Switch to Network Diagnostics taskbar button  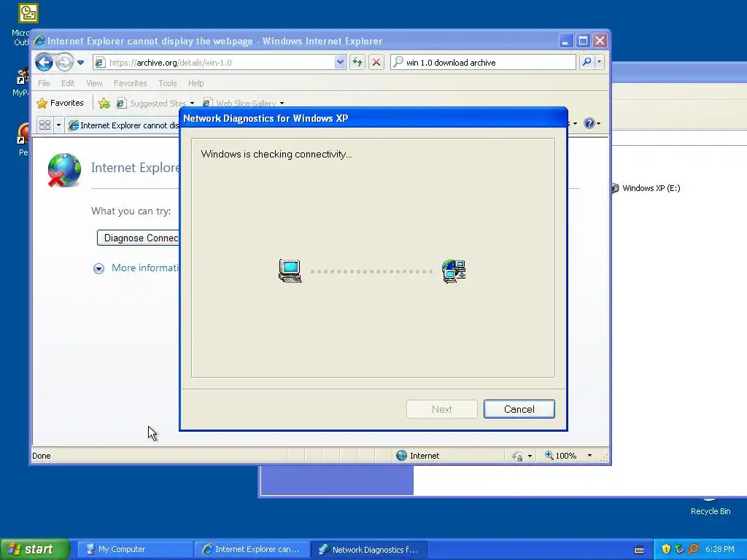pyautogui.click(x=369, y=550)
